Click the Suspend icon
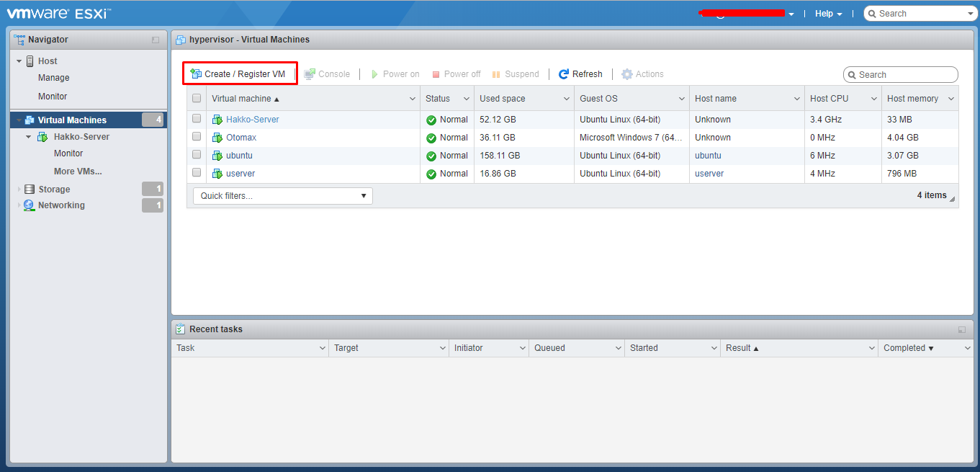 pyautogui.click(x=496, y=74)
